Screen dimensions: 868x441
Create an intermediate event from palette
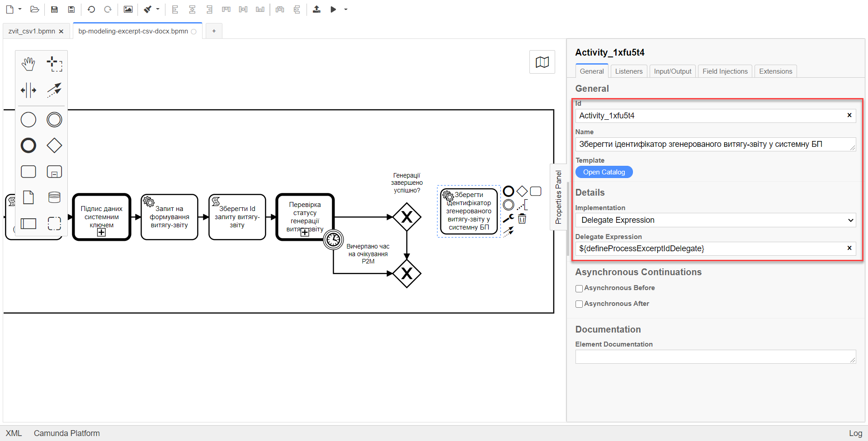(54, 120)
